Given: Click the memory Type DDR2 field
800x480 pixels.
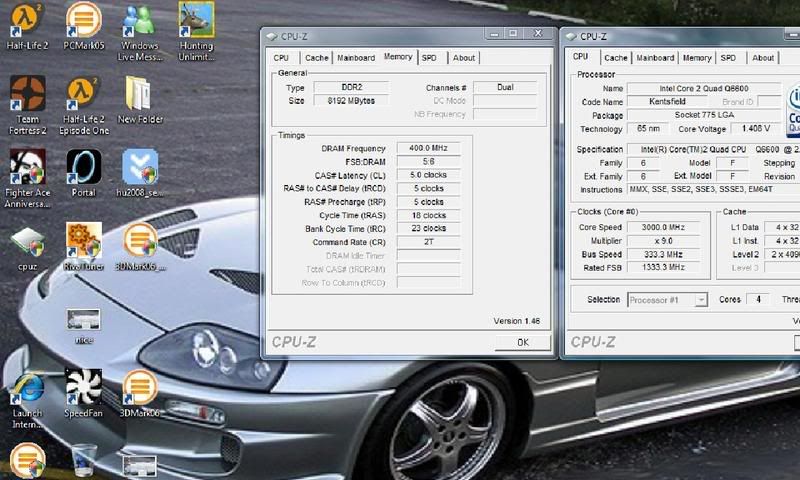Looking at the screenshot, I should click(351, 87).
